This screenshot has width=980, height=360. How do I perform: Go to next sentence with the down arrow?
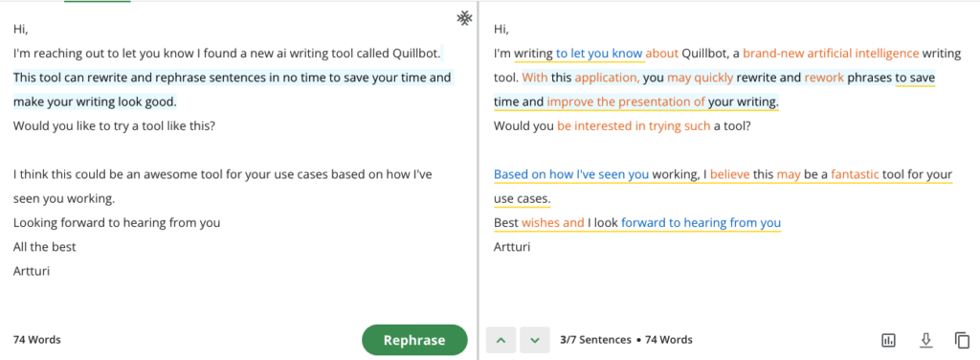click(x=534, y=340)
